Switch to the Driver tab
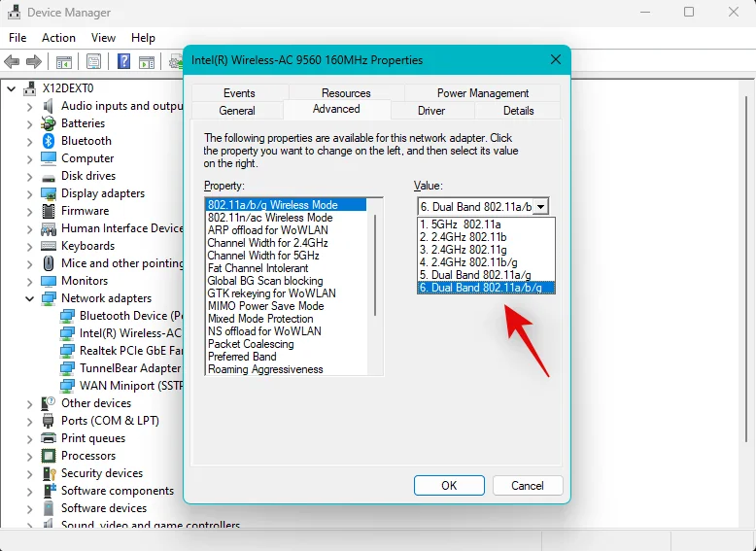Screen dimensions: 756x551 (431, 111)
